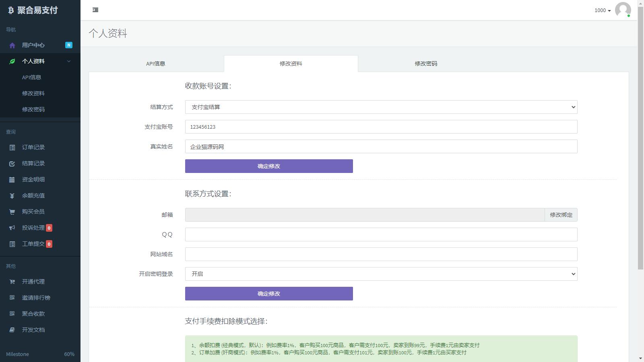This screenshot has height=362, width=644.
Task: Click the 结算记录 check icon
Action: click(x=12, y=164)
